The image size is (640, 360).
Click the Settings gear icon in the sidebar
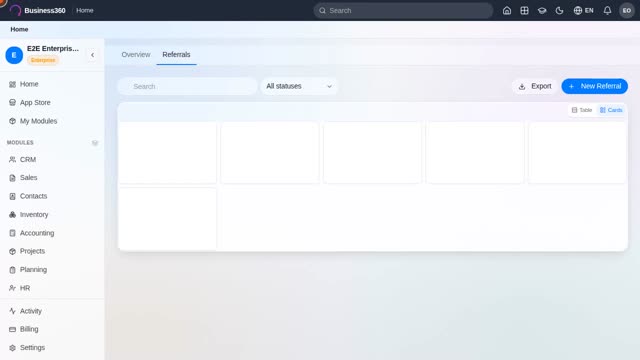coord(12,347)
